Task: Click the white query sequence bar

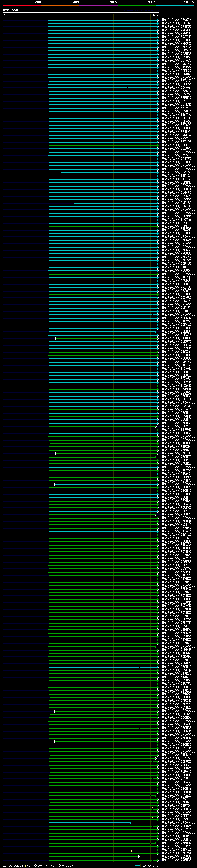Action: click(81, 12)
